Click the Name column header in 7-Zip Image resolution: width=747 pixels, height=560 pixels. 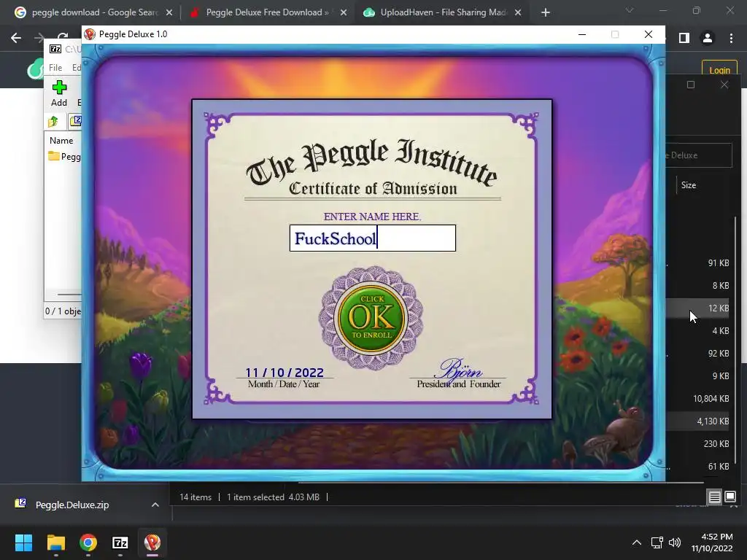(61, 141)
